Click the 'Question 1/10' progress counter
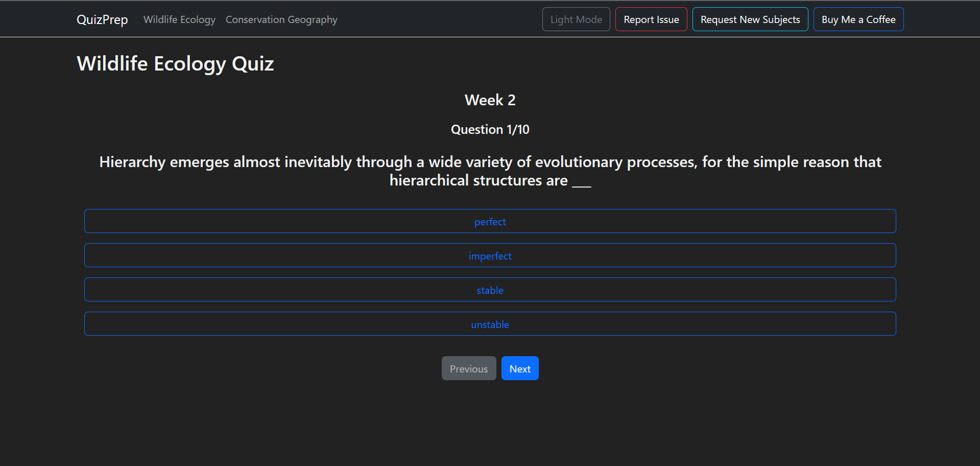The height and width of the screenshot is (466, 980). (490, 130)
